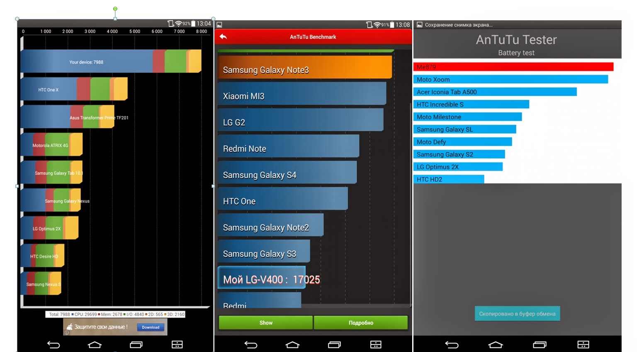This screenshot has height=352, width=644.
Task: Click the green rotation handle above left image
Action: click(x=115, y=9)
